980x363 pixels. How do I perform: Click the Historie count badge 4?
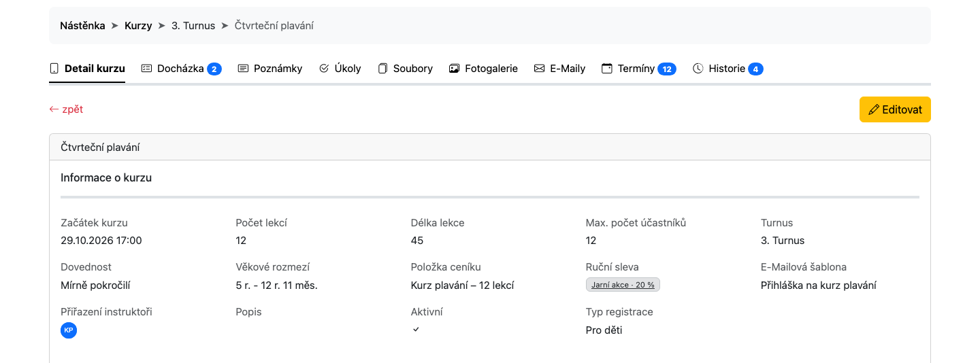pos(755,69)
